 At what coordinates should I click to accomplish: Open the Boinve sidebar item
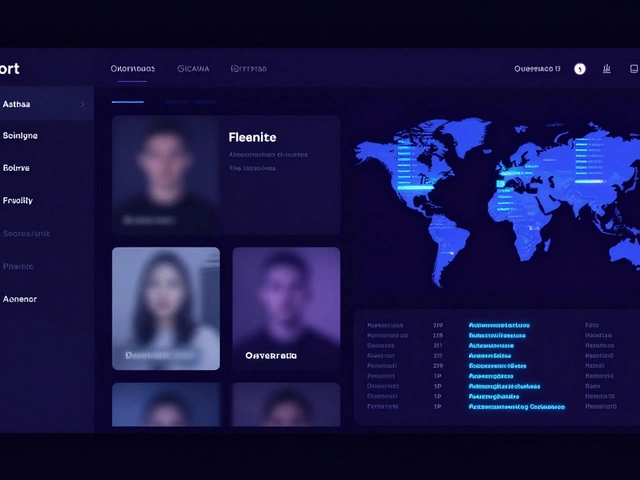[x=17, y=168]
